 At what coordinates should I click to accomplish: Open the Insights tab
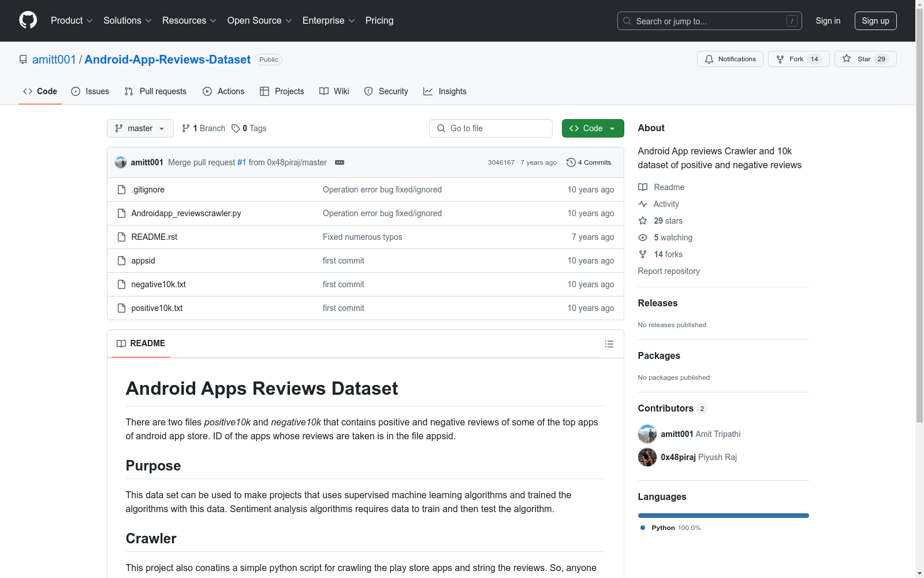tap(445, 91)
